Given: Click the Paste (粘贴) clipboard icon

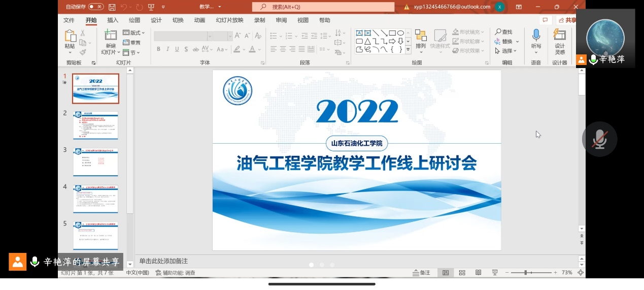Looking at the screenshot, I should tap(70, 37).
